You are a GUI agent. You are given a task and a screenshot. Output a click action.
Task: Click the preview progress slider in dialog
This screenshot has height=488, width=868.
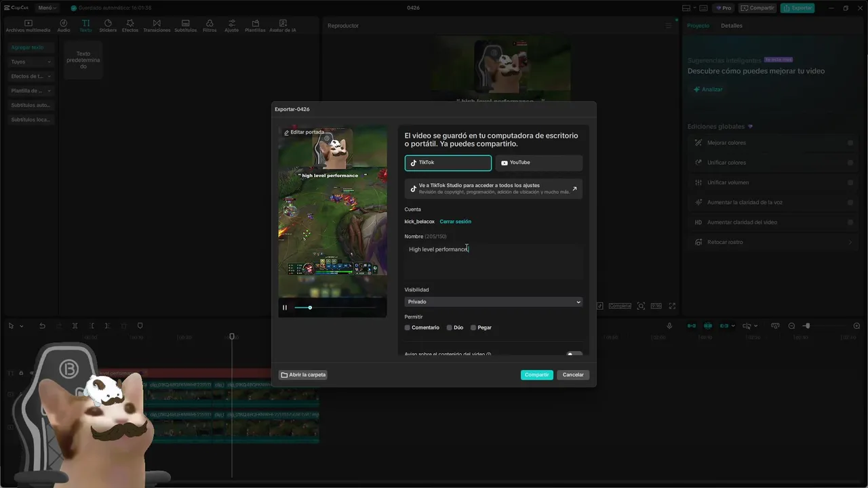pos(335,308)
